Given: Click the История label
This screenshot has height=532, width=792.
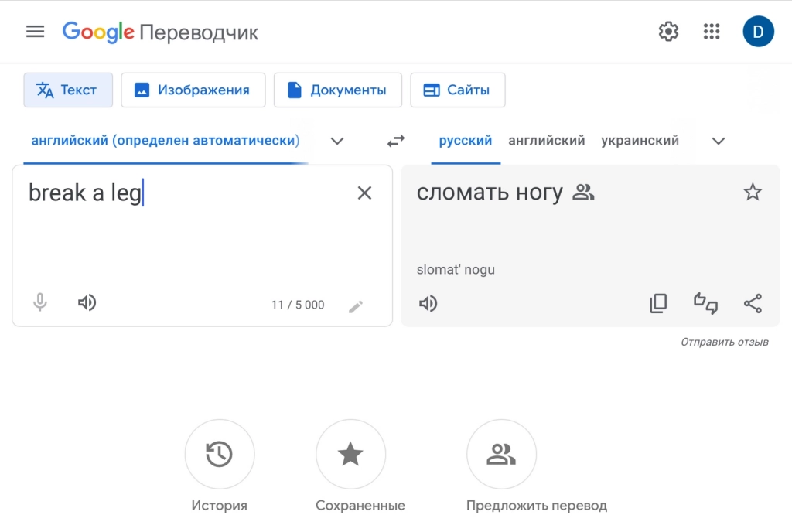Looking at the screenshot, I should [x=219, y=505].
